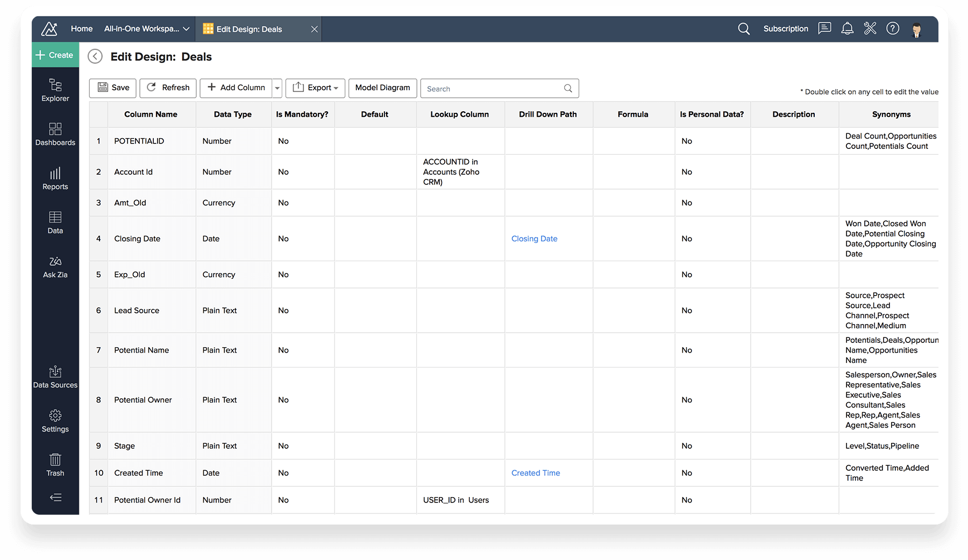
Task: Go back using the back arrow
Action: pyautogui.click(x=95, y=56)
